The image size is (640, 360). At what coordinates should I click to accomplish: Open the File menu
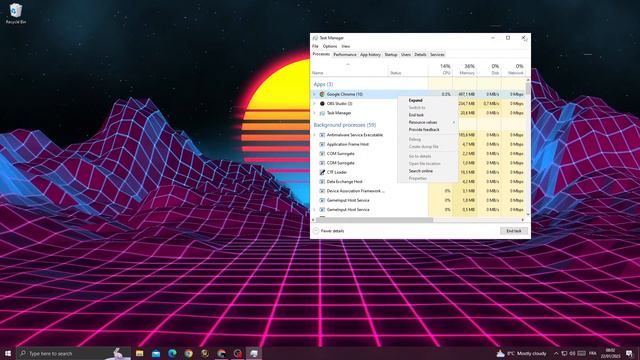pyautogui.click(x=315, y=47)
